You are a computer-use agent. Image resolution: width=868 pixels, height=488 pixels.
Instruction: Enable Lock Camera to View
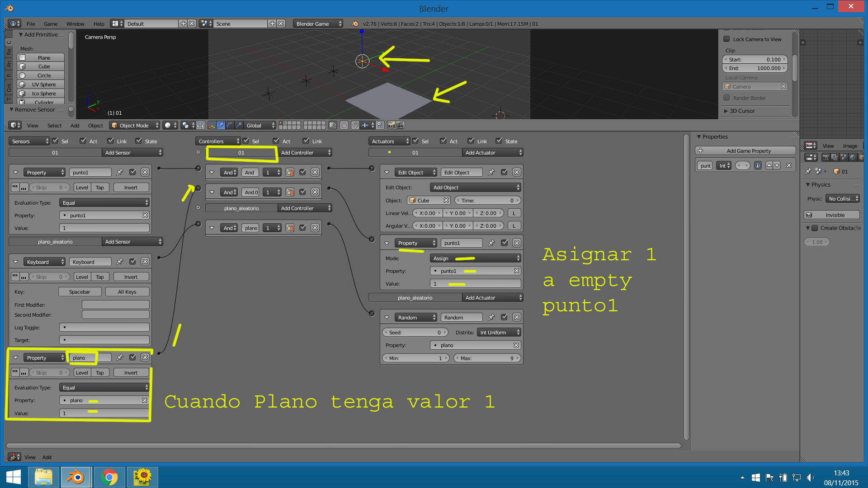[726, 39]
